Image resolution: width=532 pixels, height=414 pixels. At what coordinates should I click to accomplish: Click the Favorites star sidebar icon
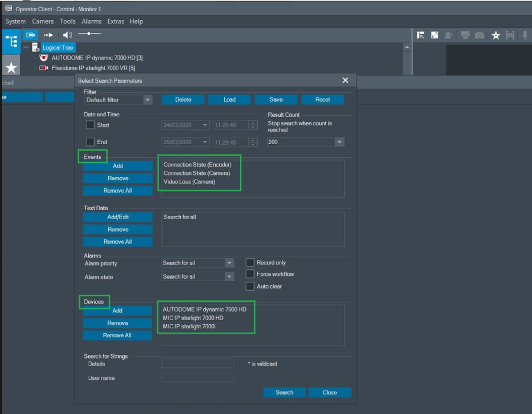coord(11,67)
